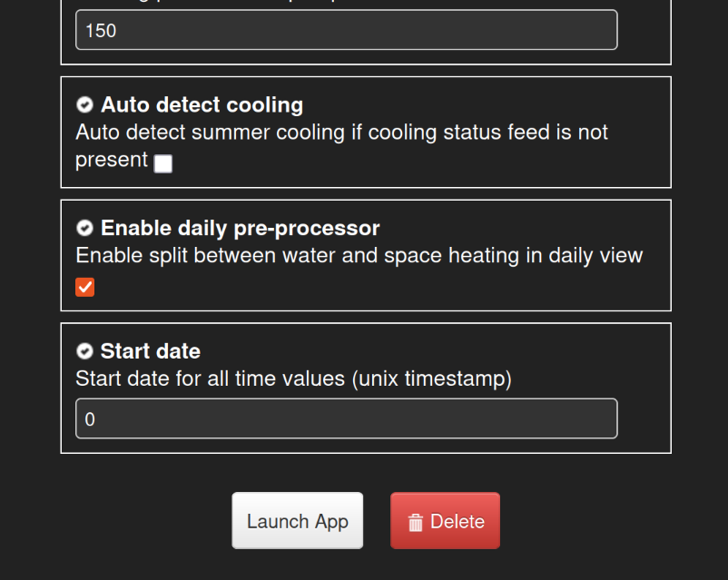Click the summer cooling description text
Image resolution: width=728 pixels, height=580 pixels.
[341, 133]
